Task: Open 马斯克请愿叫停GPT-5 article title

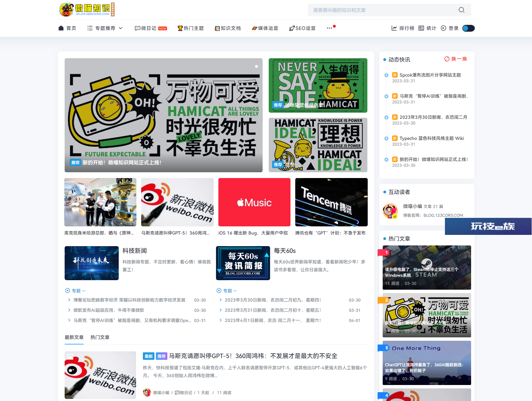Action: [253, 356]
